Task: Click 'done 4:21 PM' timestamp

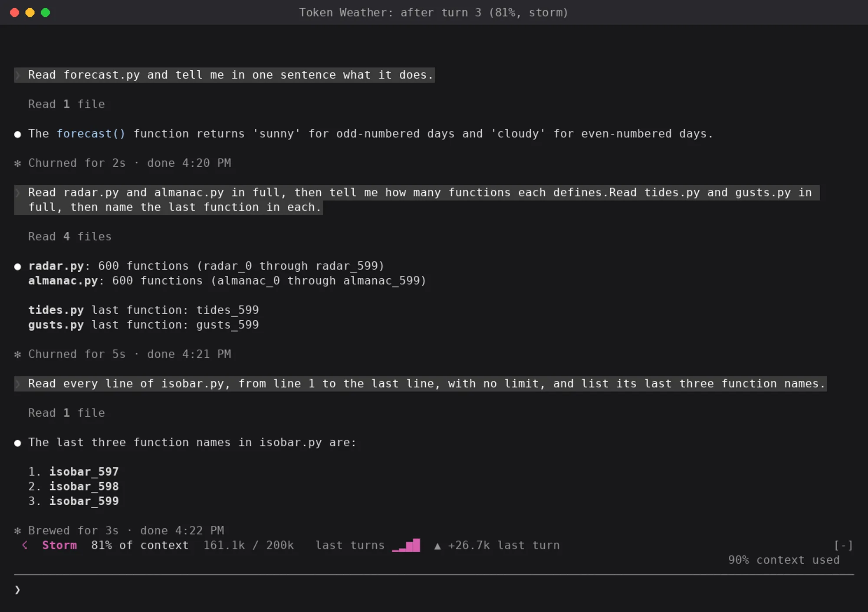Action: click(x=189, y=354)
